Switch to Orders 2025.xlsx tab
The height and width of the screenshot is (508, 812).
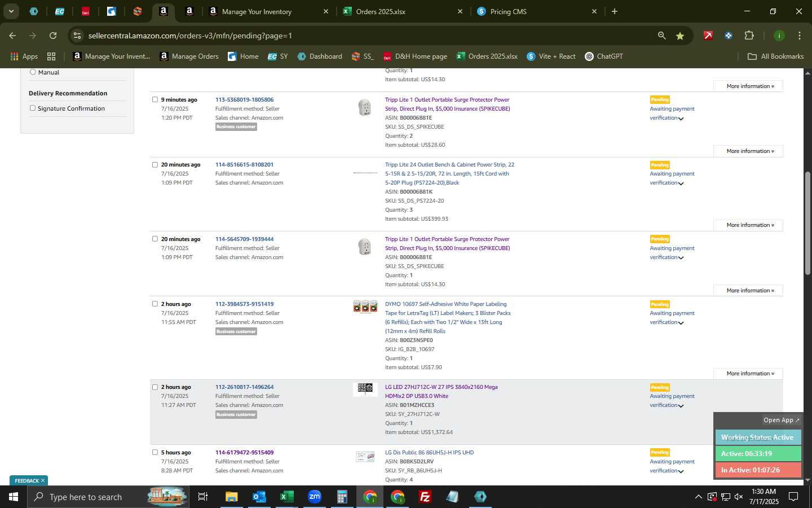pyautogui.click(x=403, y=11)
